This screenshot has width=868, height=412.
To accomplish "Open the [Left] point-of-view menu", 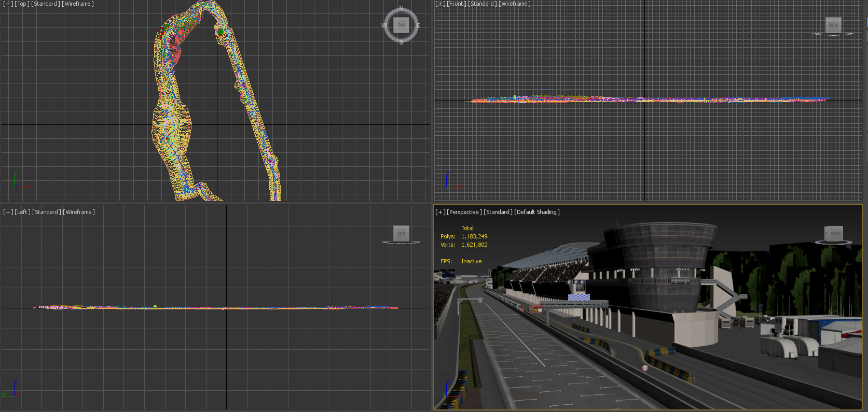I will (x=23, y=212).
